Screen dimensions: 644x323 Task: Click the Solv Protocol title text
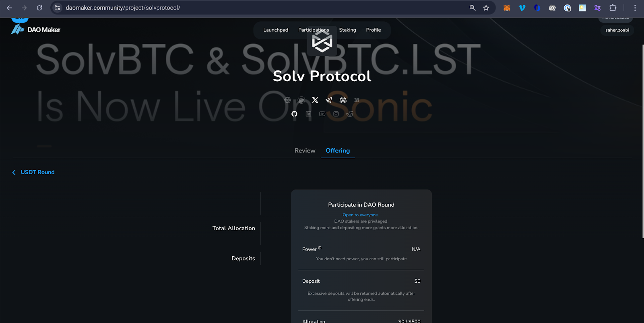click(x=322, y=76)
